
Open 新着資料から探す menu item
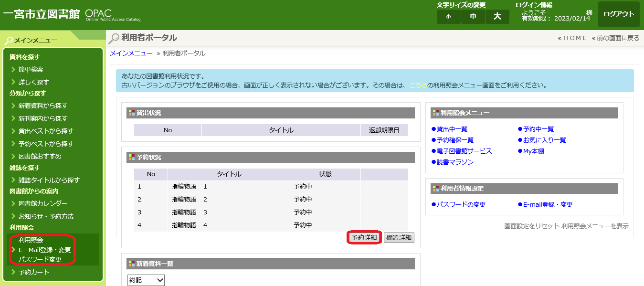[43, 106]
